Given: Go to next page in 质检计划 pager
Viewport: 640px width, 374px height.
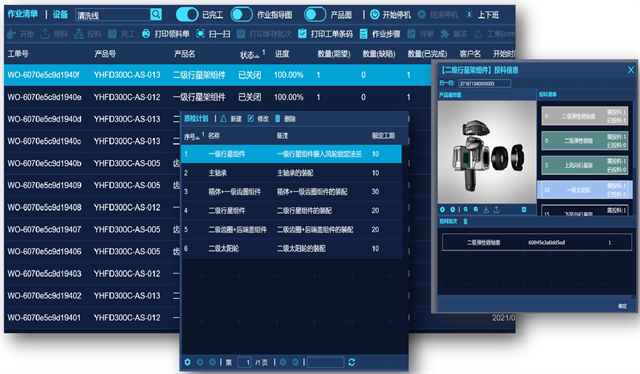Looking at the screenshot, I should point(282,362).
